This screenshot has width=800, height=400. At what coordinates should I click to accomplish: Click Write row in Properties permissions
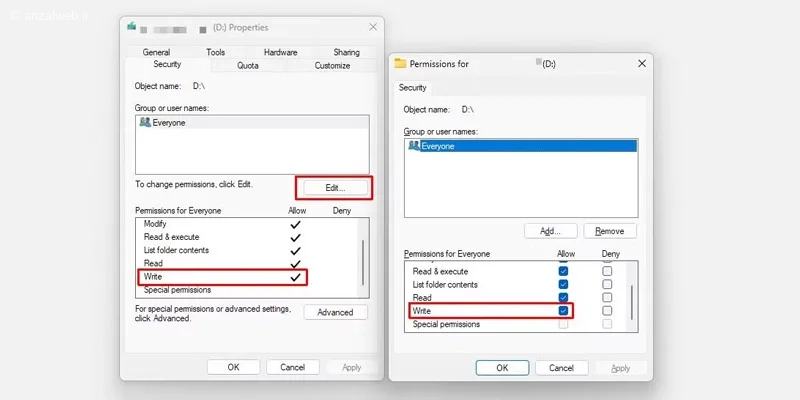[247, 277]
